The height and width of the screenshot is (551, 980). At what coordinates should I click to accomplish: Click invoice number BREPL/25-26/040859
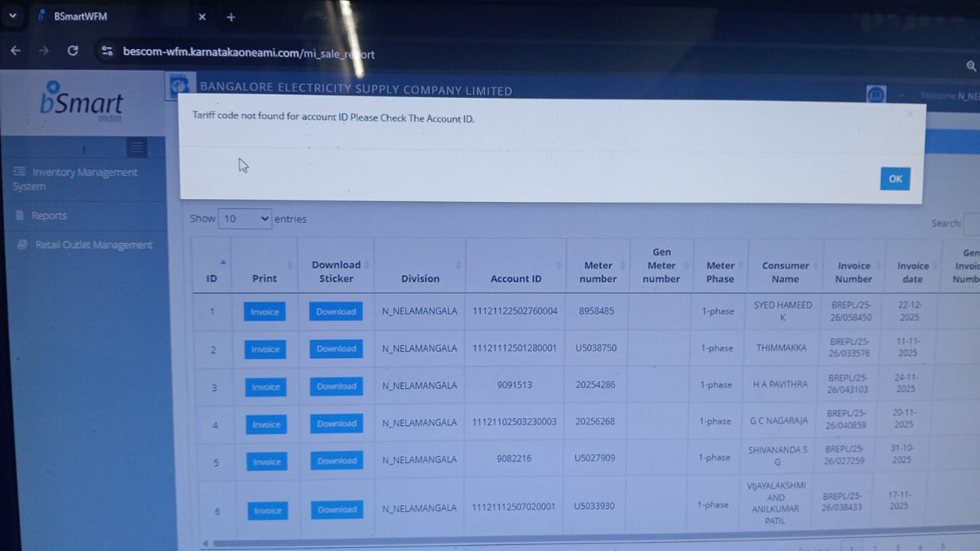pos(847,419)
